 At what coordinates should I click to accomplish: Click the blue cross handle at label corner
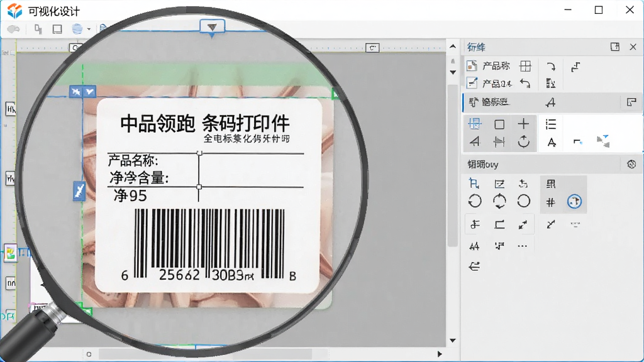click(x=75, y=92)
